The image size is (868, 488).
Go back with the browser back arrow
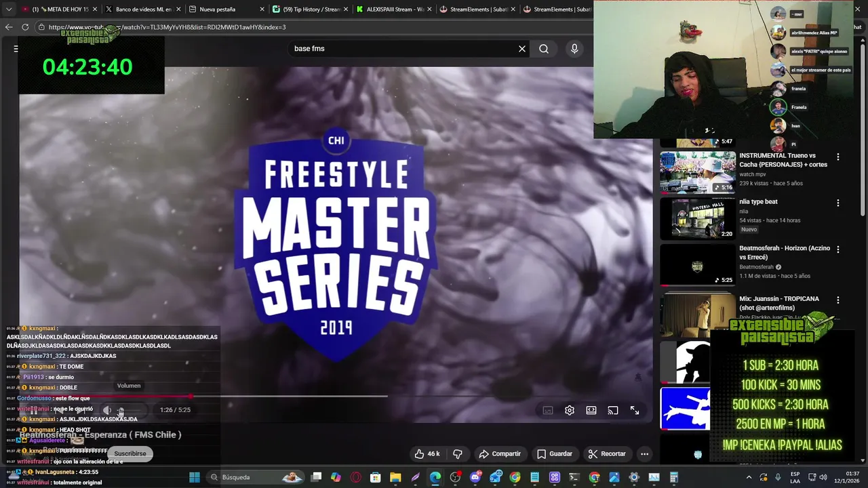9,27
